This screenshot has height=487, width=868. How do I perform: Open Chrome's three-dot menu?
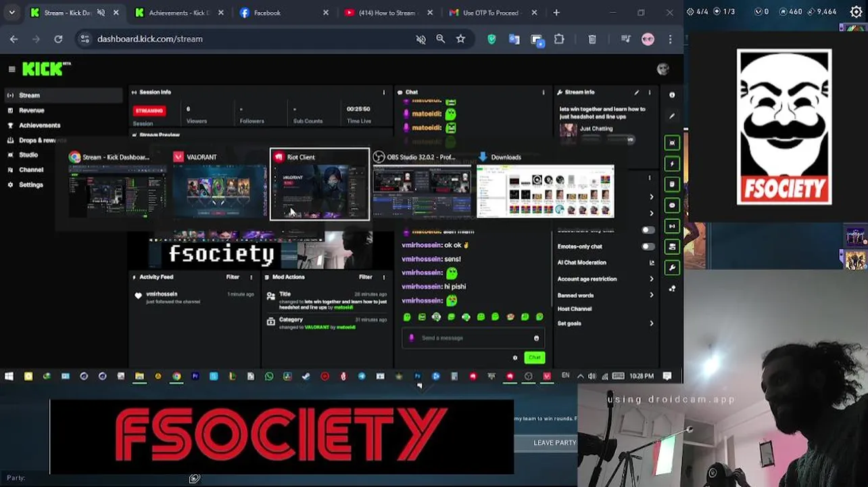pos(670,39)
